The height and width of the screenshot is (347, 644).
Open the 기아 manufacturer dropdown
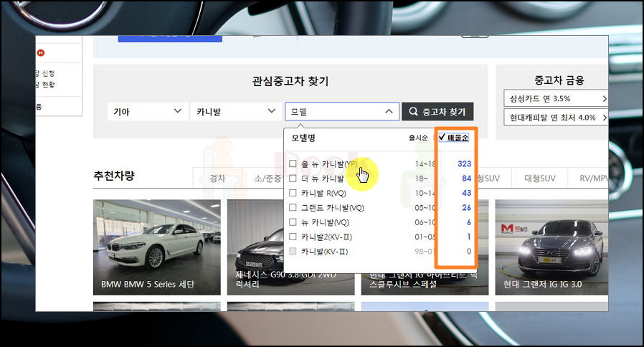coord(147,111)
